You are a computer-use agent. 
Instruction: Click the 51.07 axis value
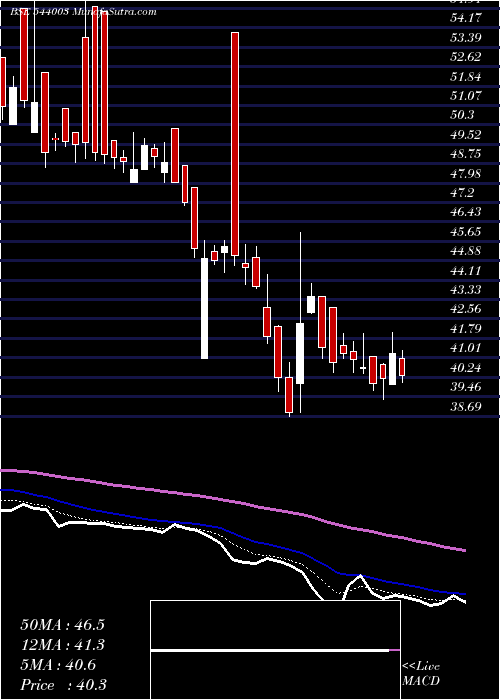click(x=466, y=96)
